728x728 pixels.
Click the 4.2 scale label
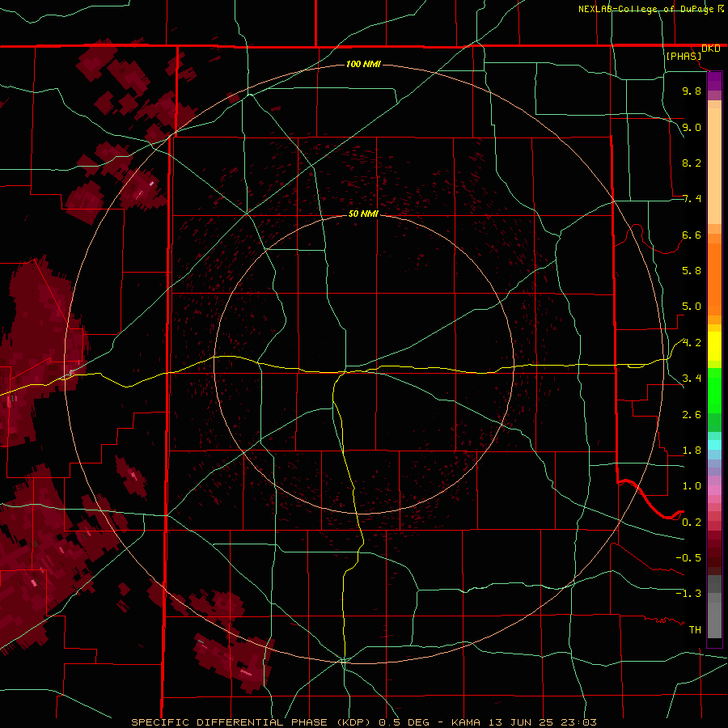pyautogui.click(x=692, y=343)
